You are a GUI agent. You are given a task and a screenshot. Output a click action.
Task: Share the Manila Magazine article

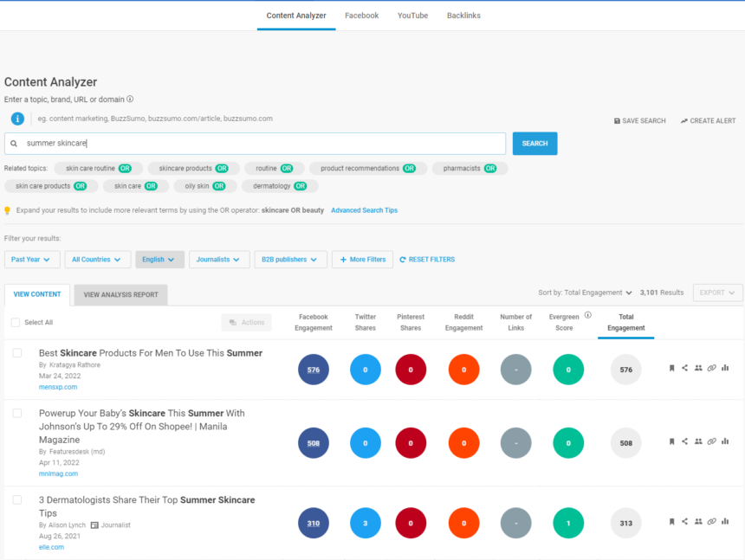pyautogui.click(x=684, y=441)
